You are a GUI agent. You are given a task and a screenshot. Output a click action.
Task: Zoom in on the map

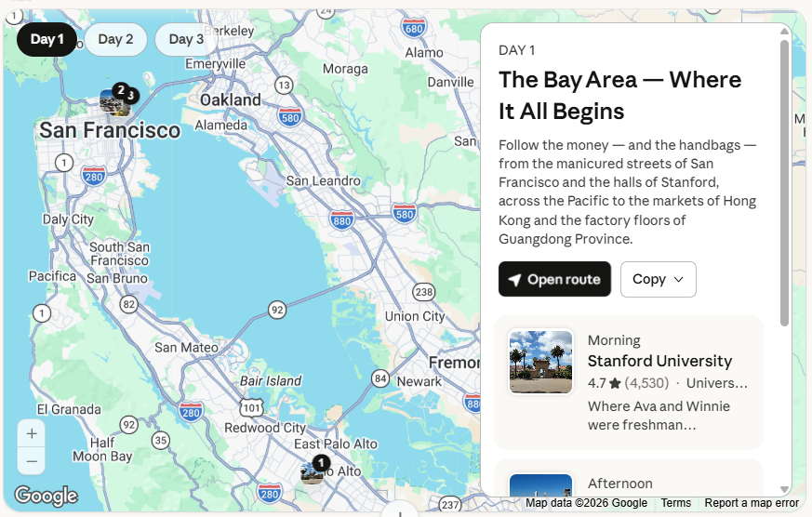(32, 433)
